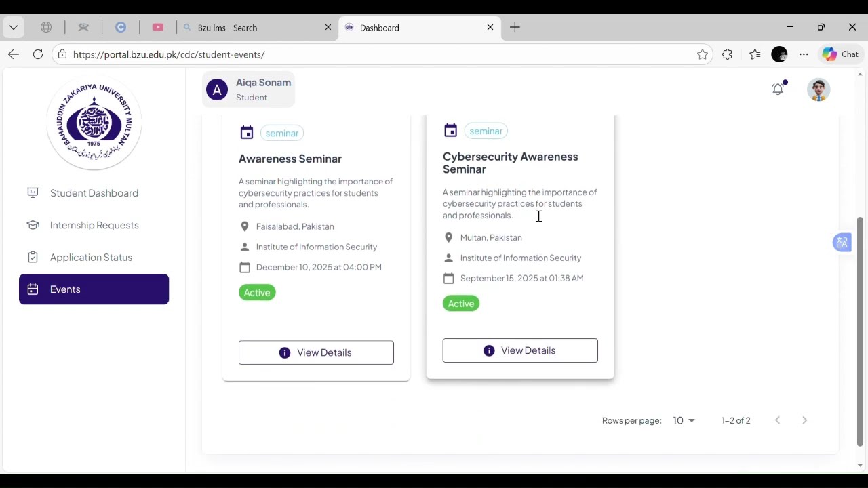Image resolution: width=868 pixels, height=488 pixels.
Task: Open the notifications bell icon
Action: (778, 89)
